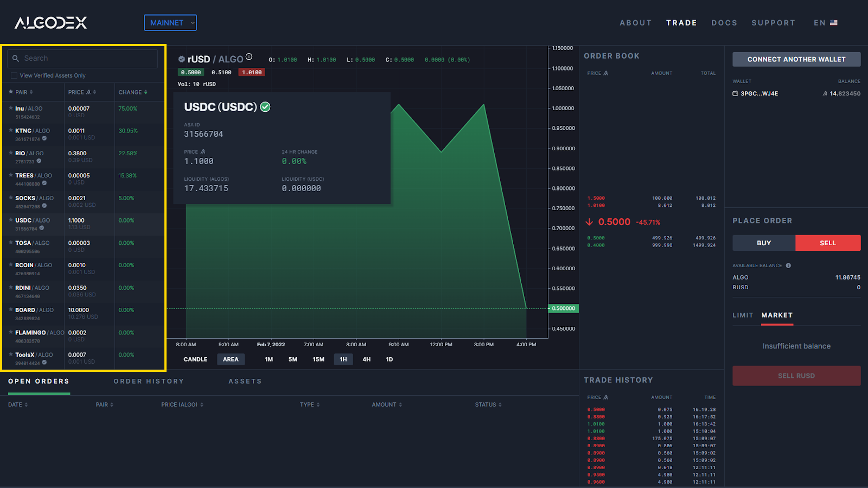This screenshot has width=868, height=488.
Task: Open the Docs link in the navigation
Action: pyautogui.click(x=724, y=23)
